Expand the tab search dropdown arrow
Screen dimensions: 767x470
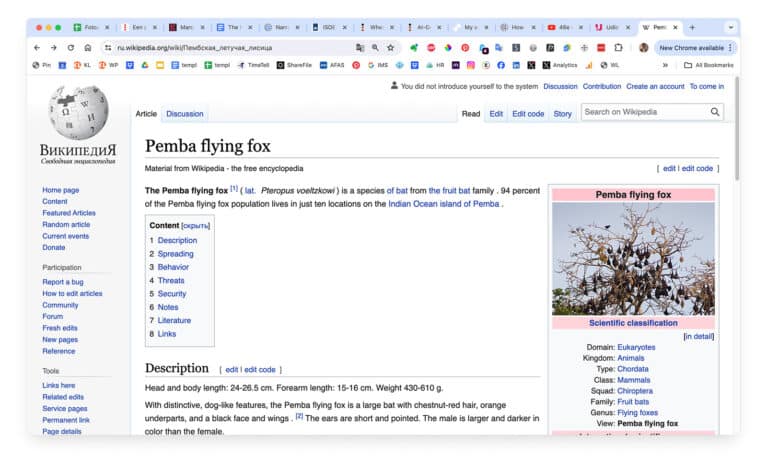click(x=731, y=27)
